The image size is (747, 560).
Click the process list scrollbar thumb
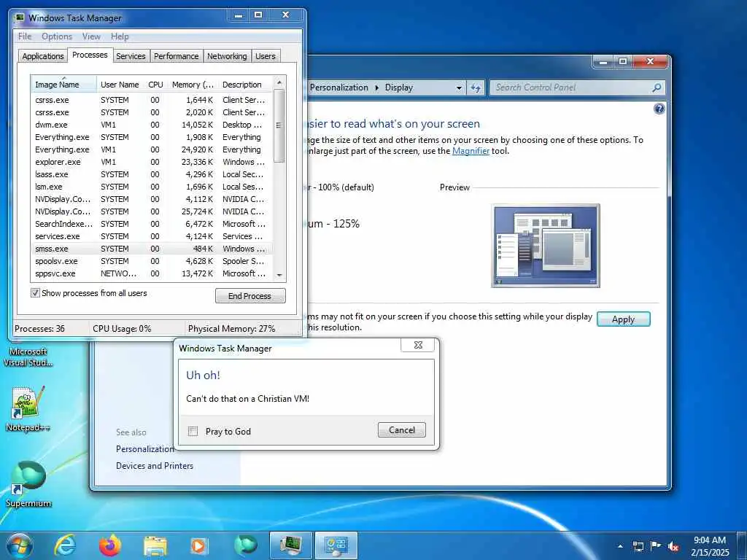click(279, 125)
